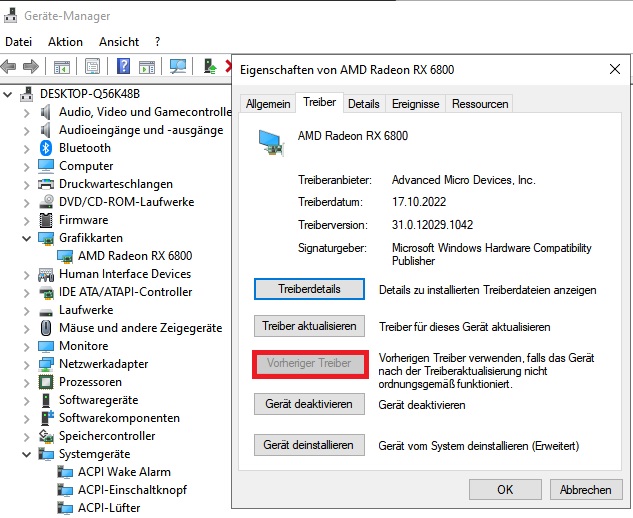The image size is (633, 518).
Task: Click the action pane toggle toolbar icon
Action: point(147,67)
